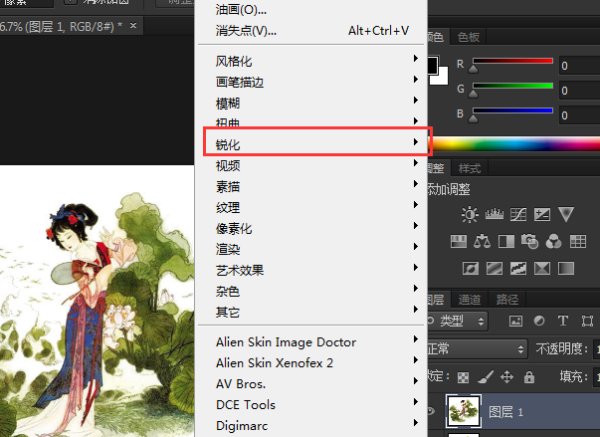Filter layers by adjustment layers icon

coord(539,321)
